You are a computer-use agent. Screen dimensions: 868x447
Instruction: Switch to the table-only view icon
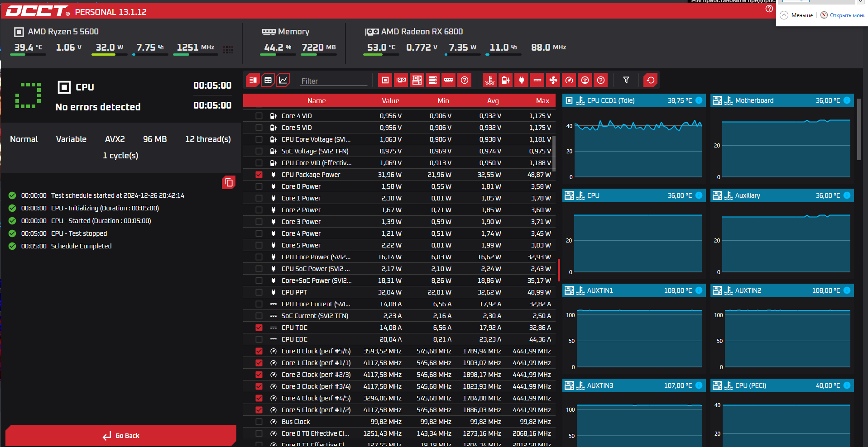pos(268,80)
